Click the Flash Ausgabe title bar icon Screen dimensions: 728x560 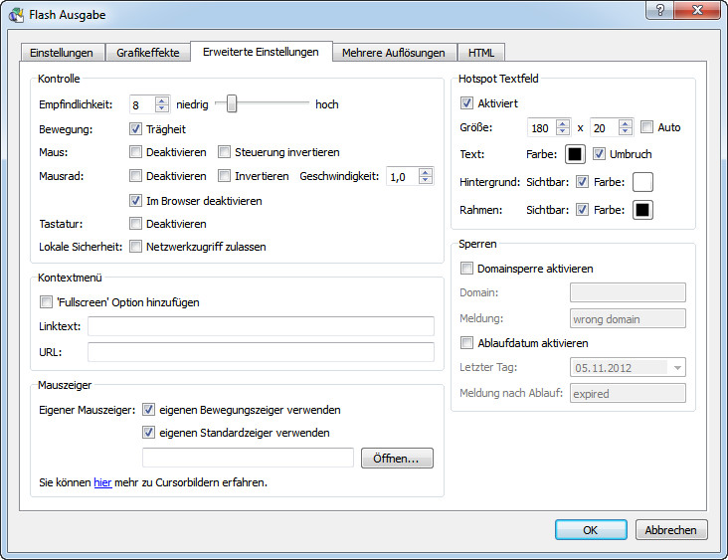16,15
